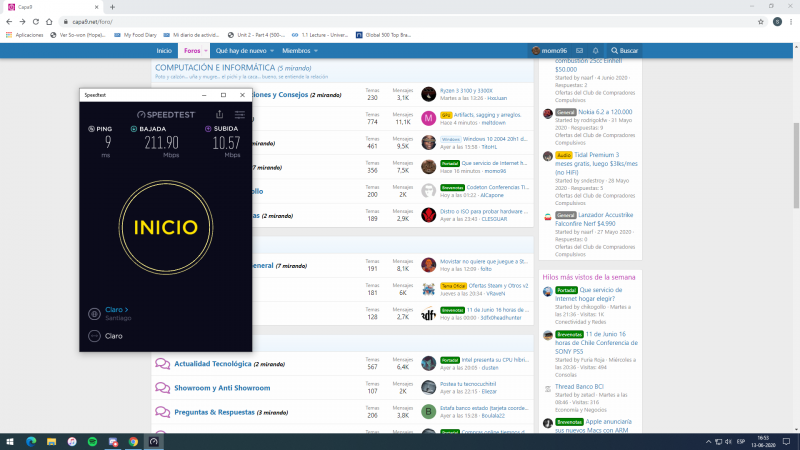
Task: Open a new browser tab with plus button
Action: [x=112, y=6]
